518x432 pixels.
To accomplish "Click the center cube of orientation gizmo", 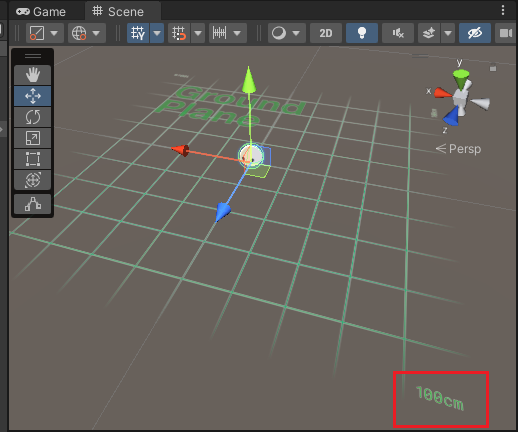I will click(460, 98).
